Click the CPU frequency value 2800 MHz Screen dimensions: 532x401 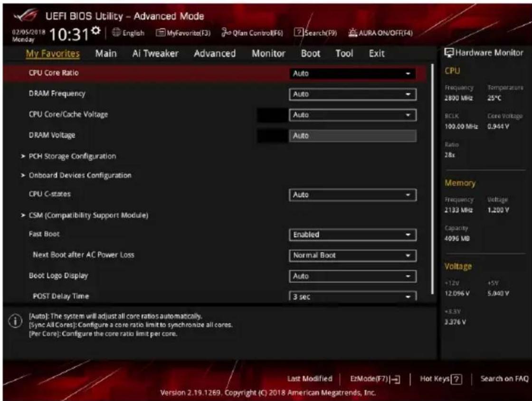[459, 98]
